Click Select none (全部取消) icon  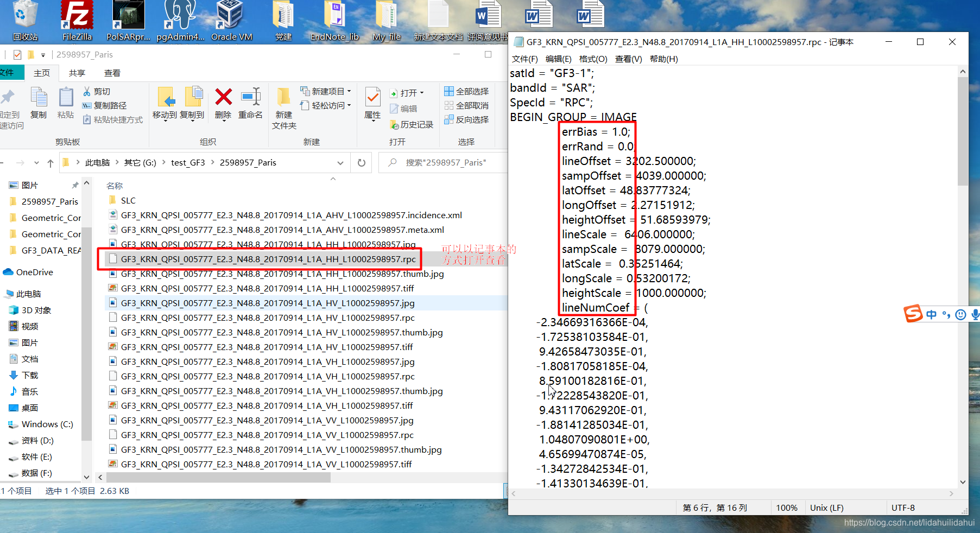pos(449,105)
